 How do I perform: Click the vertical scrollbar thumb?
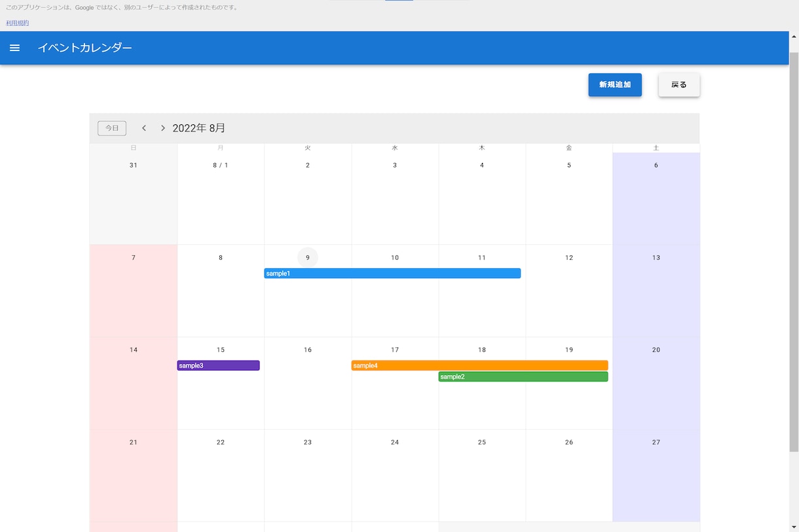pos(794,252)
